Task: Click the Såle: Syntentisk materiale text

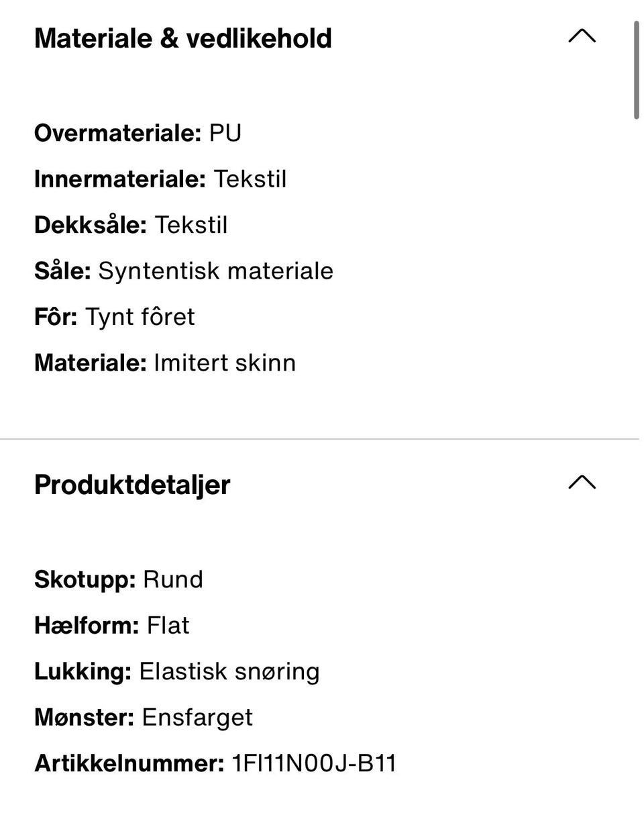Action: (184, 271)
